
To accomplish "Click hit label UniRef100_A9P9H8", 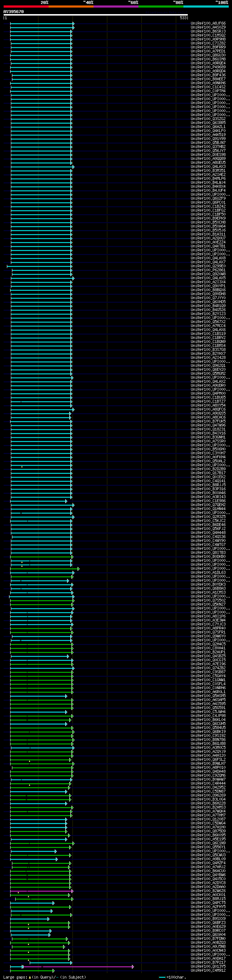I will (208, 39).
